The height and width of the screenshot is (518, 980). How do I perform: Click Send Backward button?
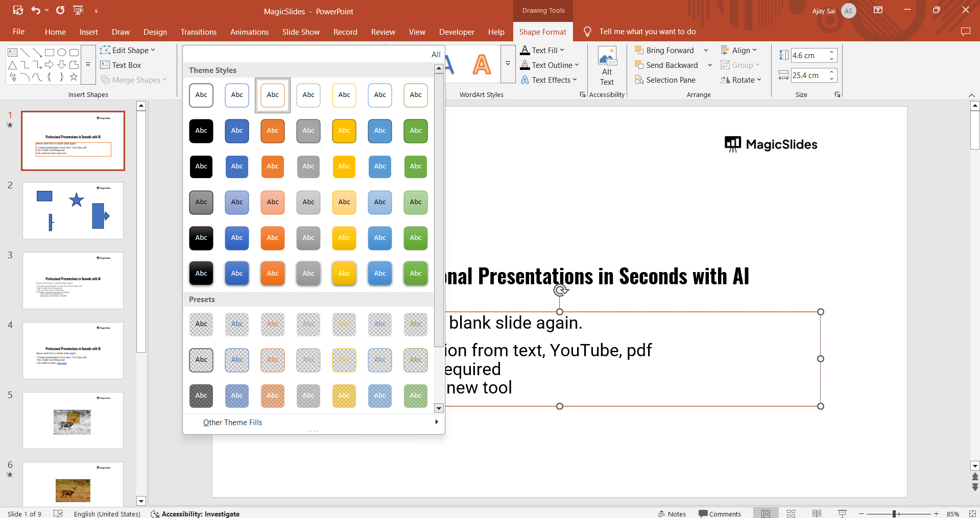coord(666,65)
